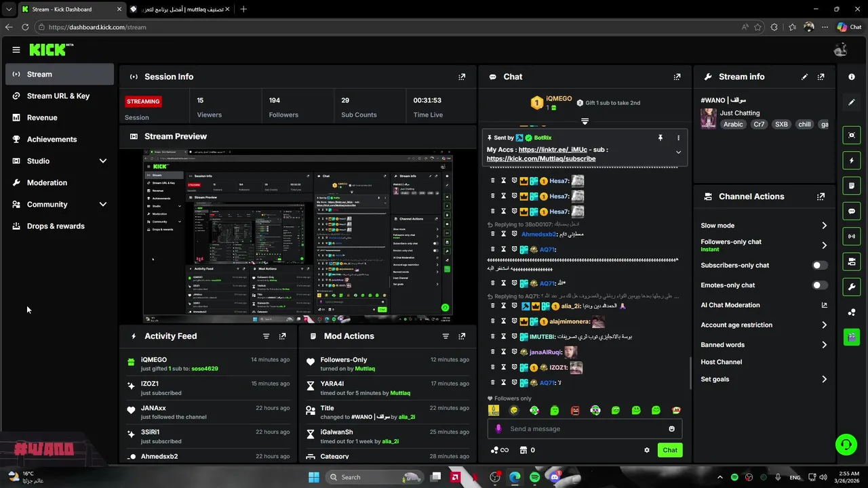Open Spotify from the Windows taskbar
The image size is (868, 488).
tap(534, 477)
